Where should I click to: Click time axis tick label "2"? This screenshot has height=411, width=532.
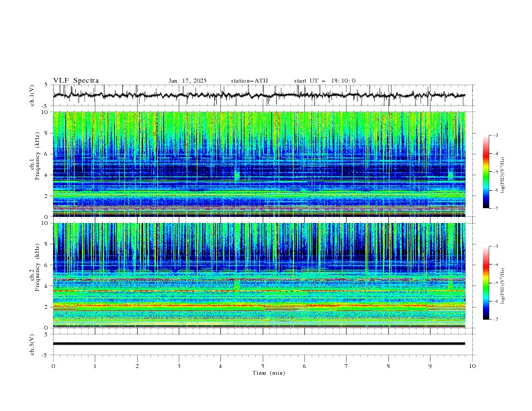click(137, 366)
